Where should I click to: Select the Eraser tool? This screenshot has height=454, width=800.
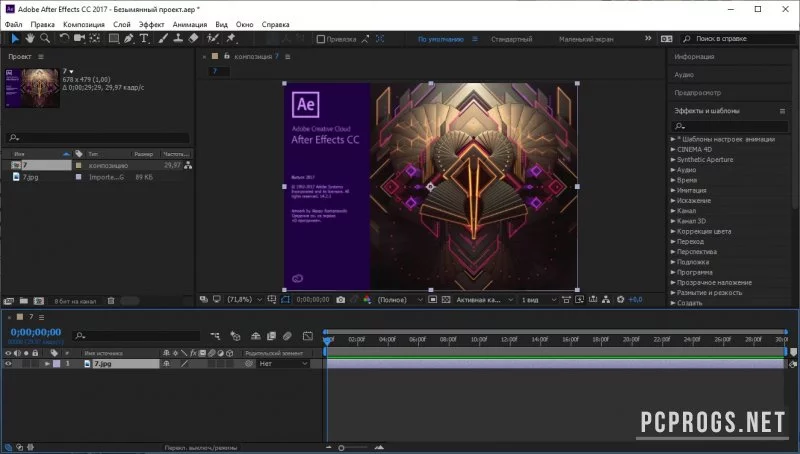[x=193, y=38]
